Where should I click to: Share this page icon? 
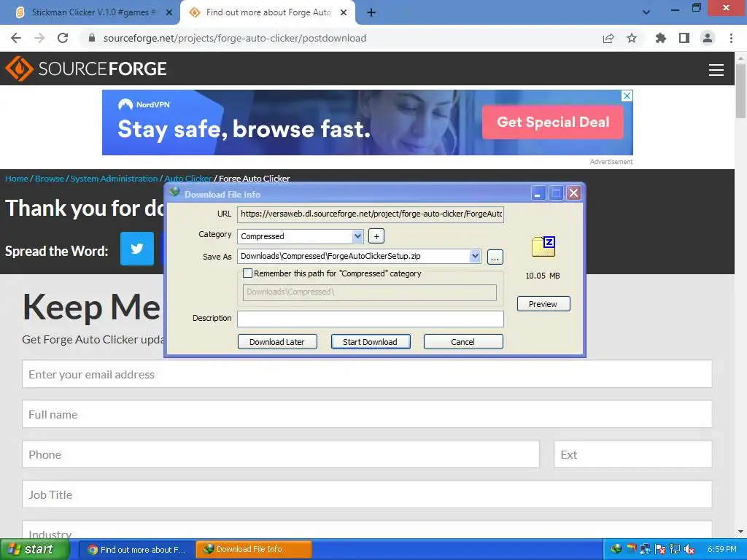pos(608,39)
